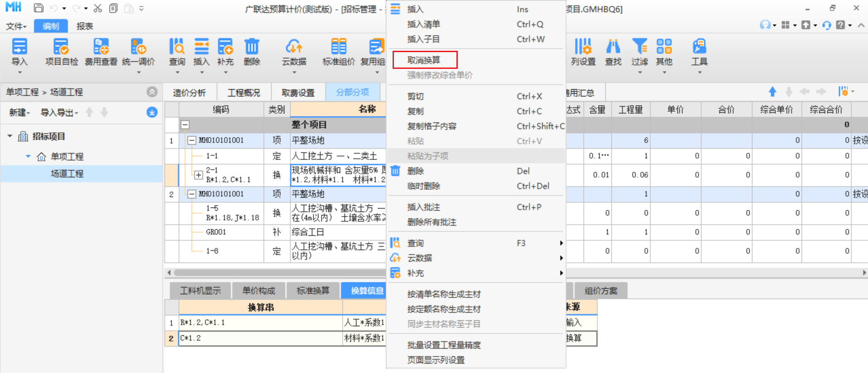
Task: Collapse the 整个项目 root row
Action: tap(185, 125)
